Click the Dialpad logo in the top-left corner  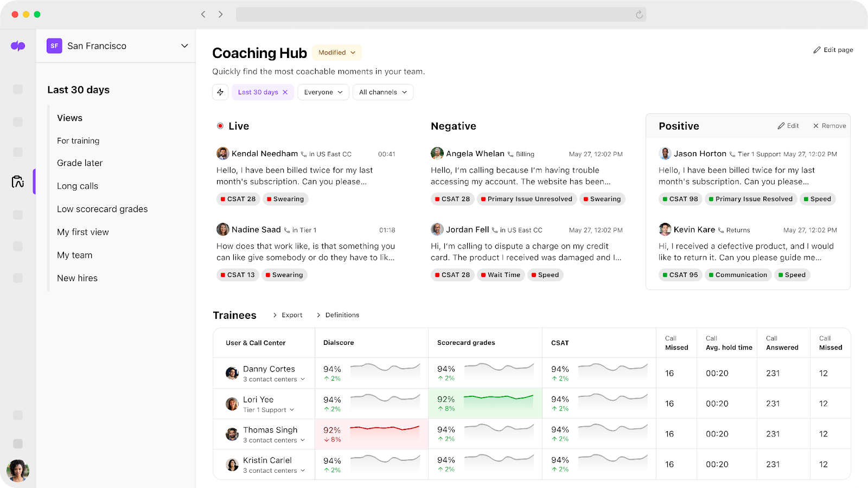[x=18, y=46]
